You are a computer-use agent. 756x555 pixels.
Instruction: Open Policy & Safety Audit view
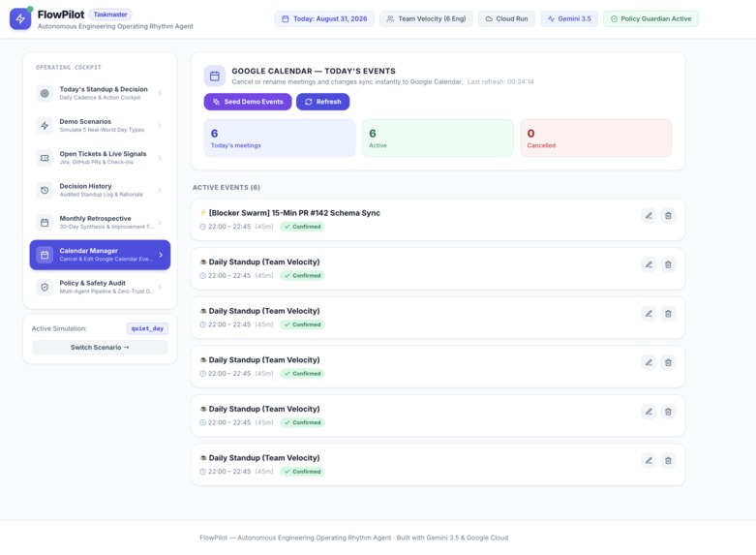point(100,287)
